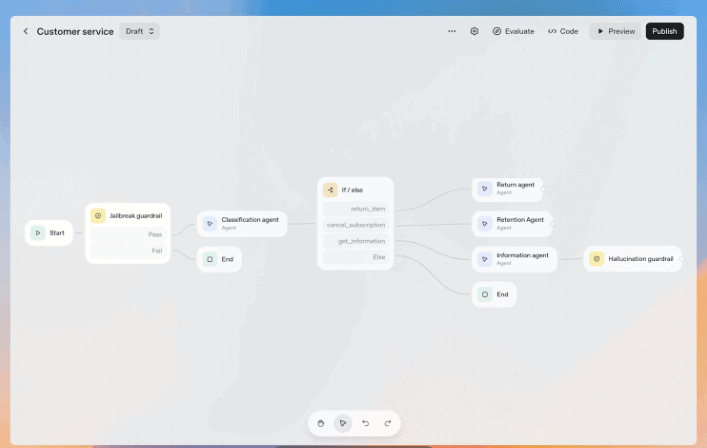
Task: Click Preview to run the workflow
Action: point(615,31)
